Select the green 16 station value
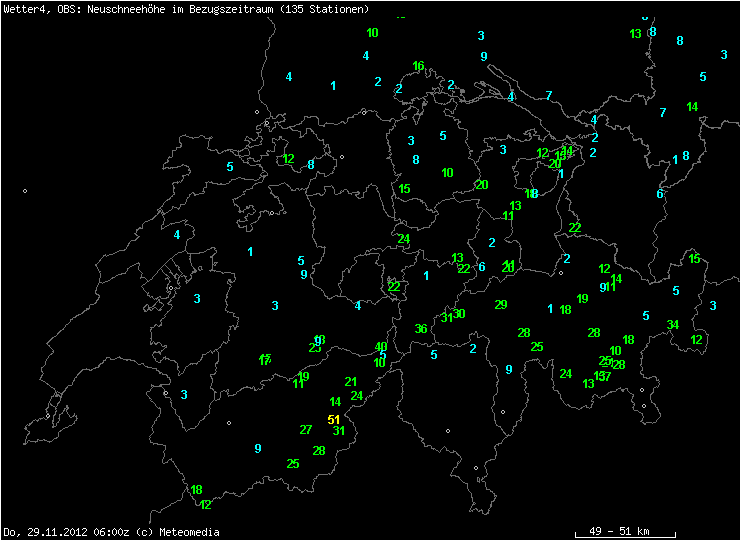The height and width of the screenshot is (540, 740). [418, 66]
